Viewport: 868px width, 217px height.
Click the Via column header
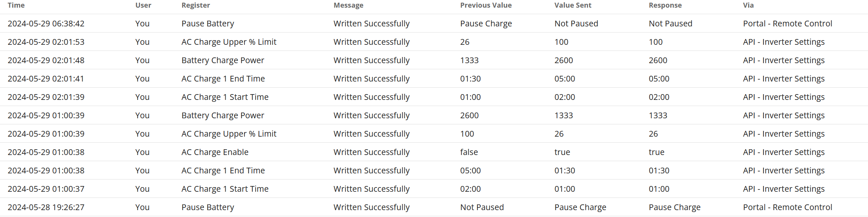point(748,5)
